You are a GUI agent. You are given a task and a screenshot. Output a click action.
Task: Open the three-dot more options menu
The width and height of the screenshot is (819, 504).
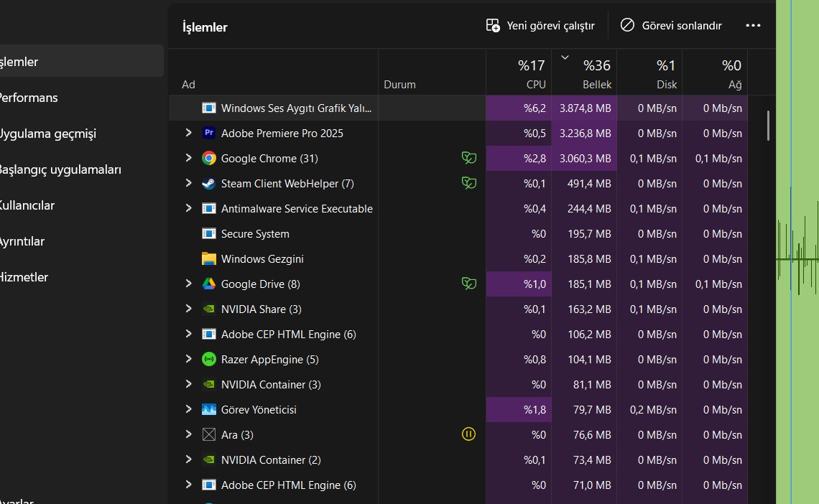point(753,25)
